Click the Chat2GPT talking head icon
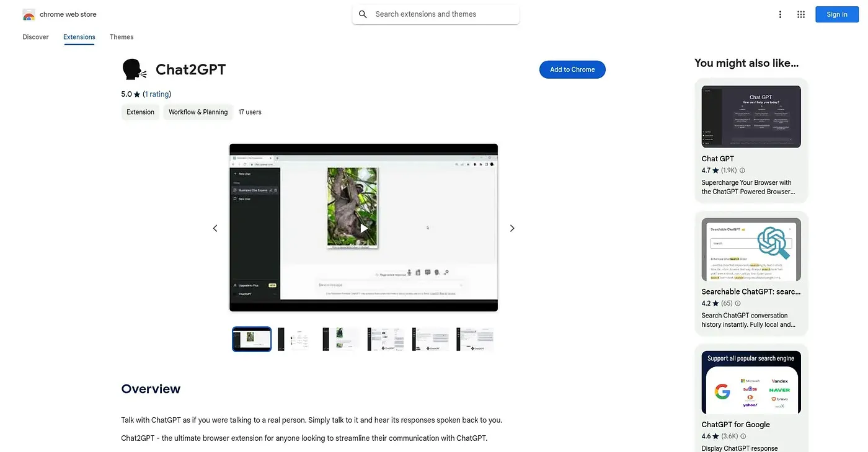This screenshot has width=868, height=452. (x=134, y=69)
